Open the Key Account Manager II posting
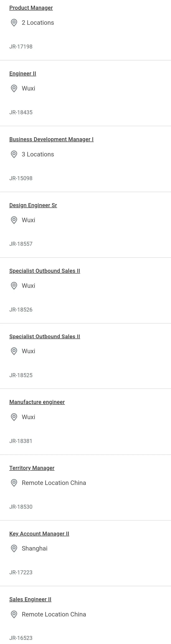Viewport: 171px width, 644px height. pos(39,533)
